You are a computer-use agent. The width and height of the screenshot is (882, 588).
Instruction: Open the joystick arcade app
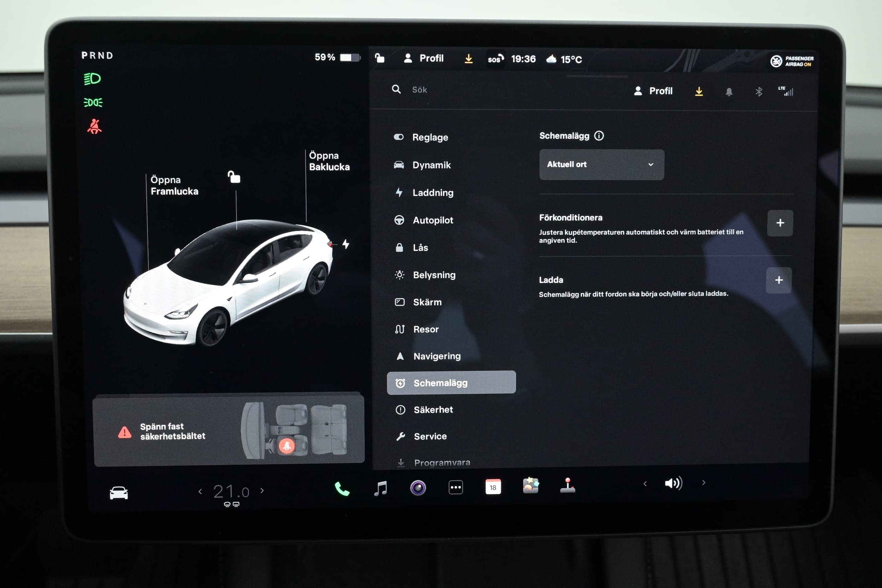click(x=567, y=485)
